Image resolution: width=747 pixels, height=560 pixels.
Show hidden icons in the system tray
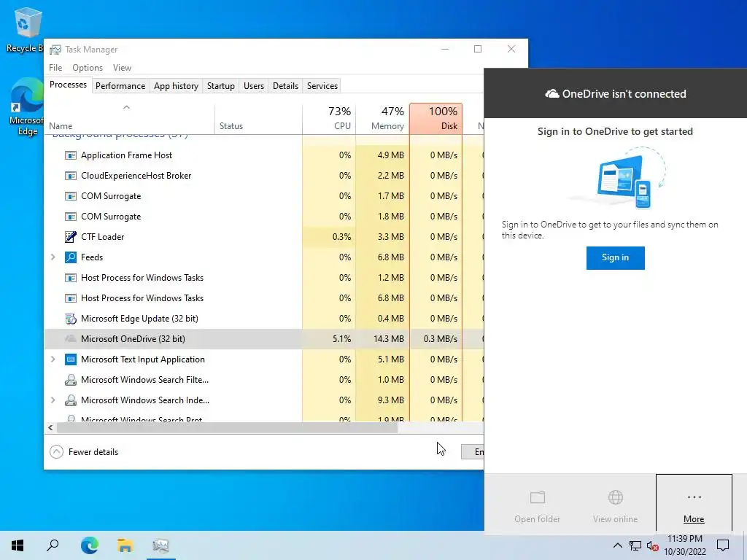pyautogui.click(x=617, y=545)
